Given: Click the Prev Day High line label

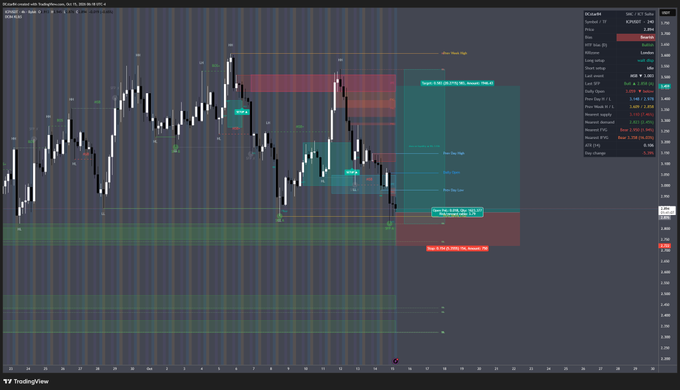Looking at the screenshot, I should click(454, 153).
